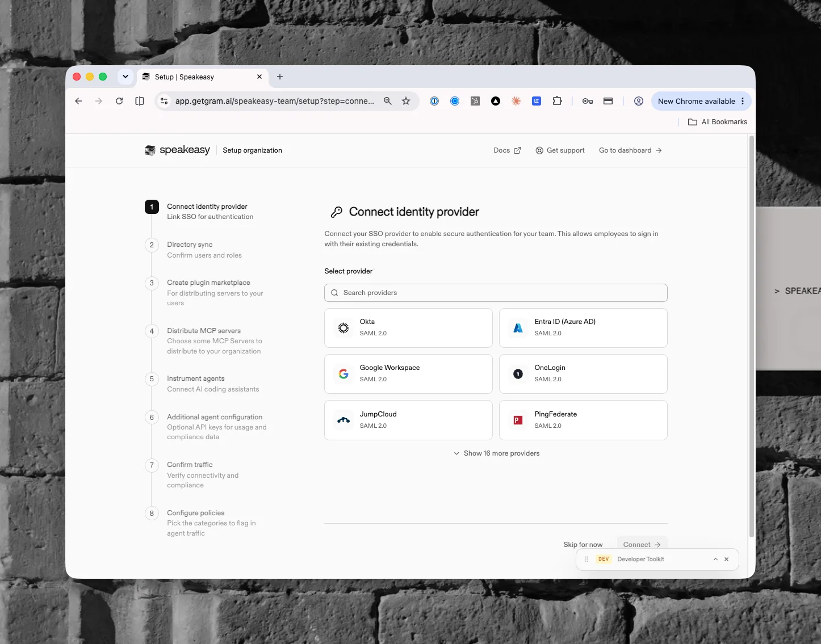Go to step 1 Connect identity provider
The image size is (821, 644).
[199, 212]
